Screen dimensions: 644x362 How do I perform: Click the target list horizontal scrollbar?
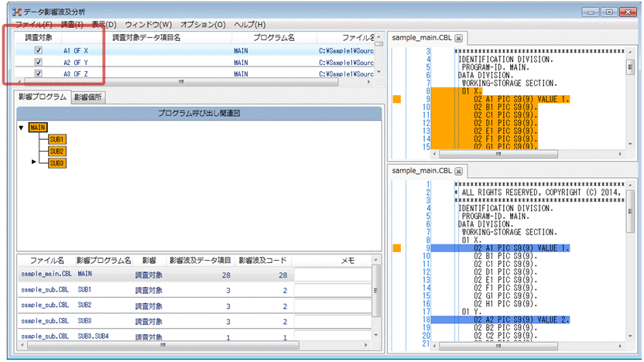[x=180, y=82]
